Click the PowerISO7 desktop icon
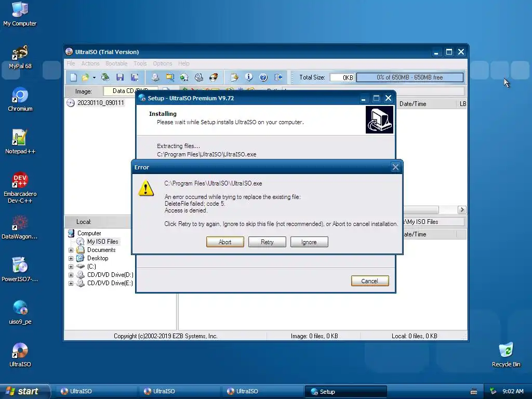Screen dimensions: 532x399 pos(20,270)
